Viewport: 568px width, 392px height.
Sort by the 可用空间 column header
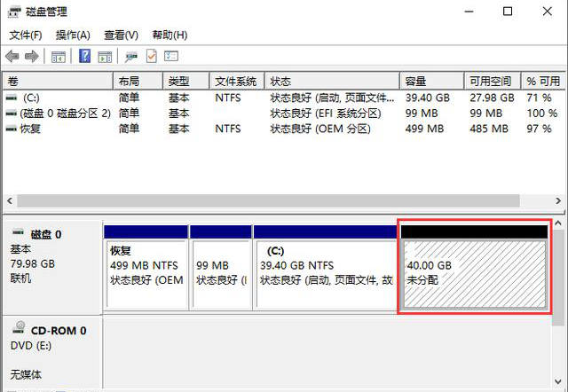point(493,81)
